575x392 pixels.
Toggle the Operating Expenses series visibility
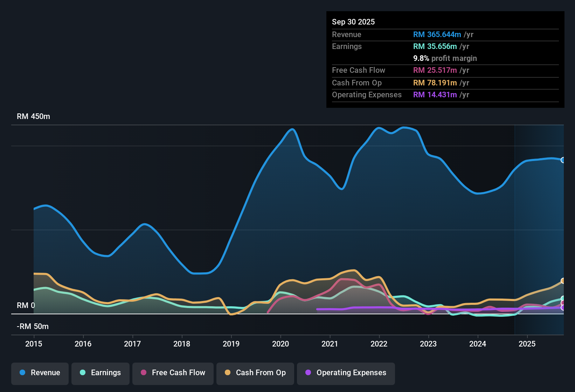coord(345,373)
